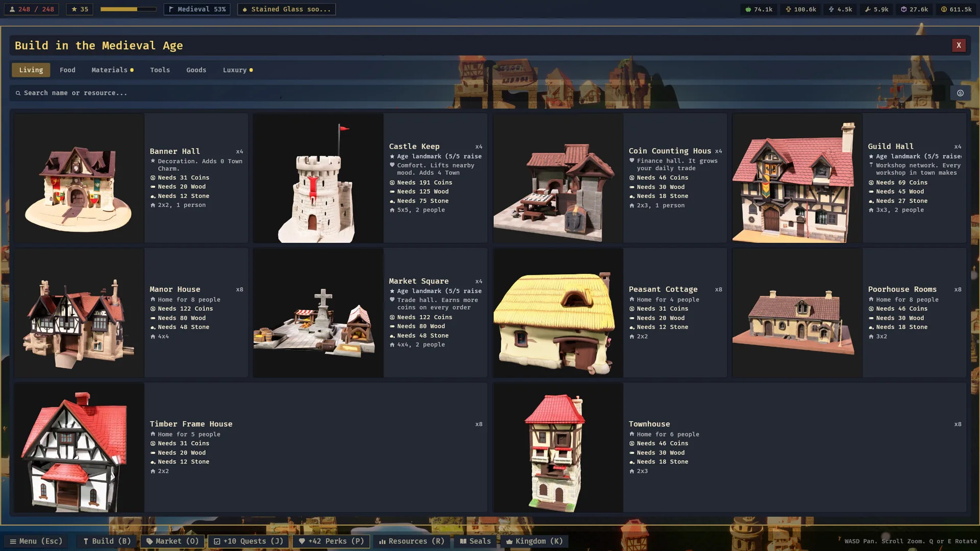Open the population counter 248 / 248
Viewport: 980px width, 551px height.
pos(32,9)
